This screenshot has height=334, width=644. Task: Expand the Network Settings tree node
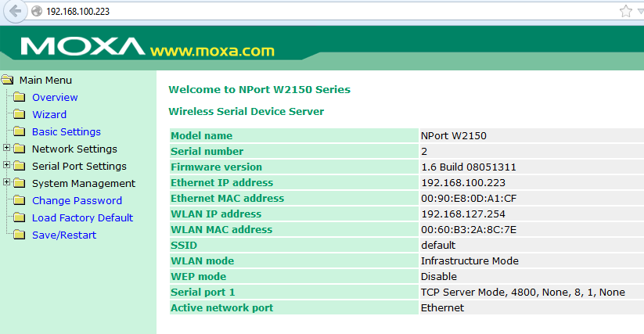[x=6, y=148]
